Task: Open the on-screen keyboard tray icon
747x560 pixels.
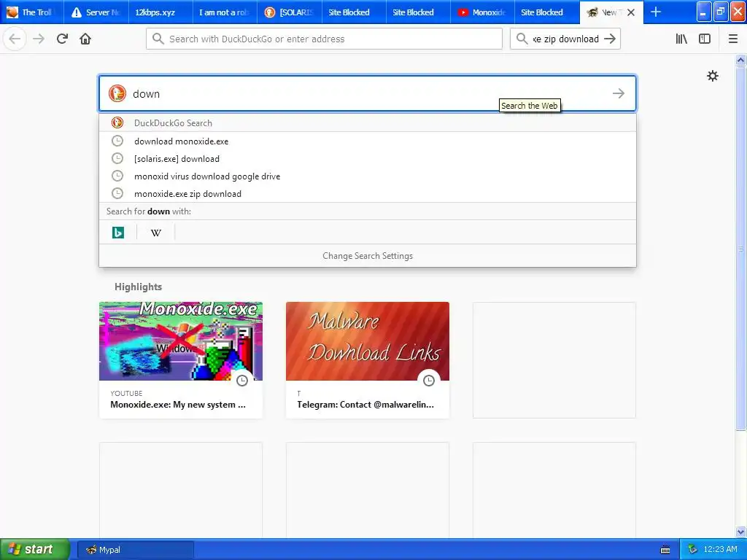Action: [665, 550]
